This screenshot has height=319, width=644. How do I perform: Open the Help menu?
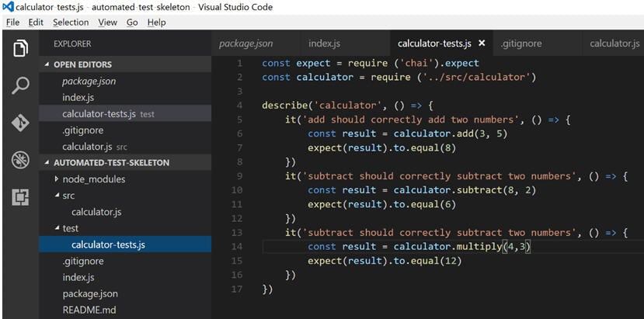pyautogui.click(x=156, y=23)
